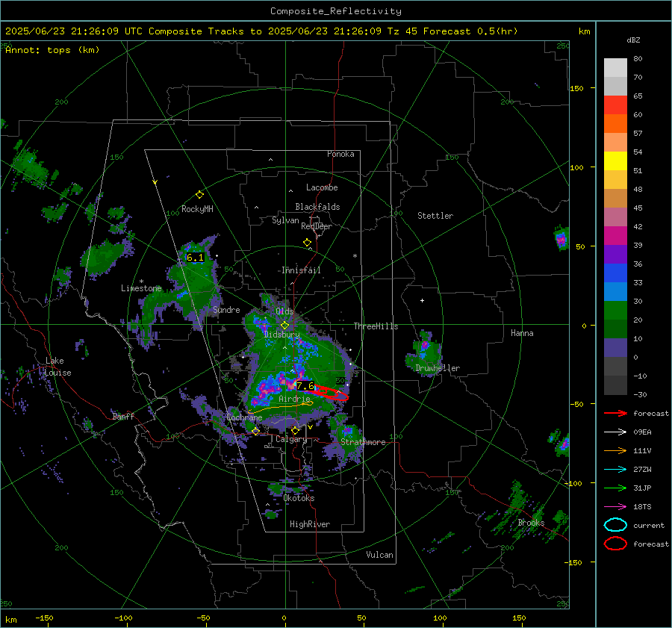The height and width of the screenshot is (628, 672).
Task: Click the Calgary city label
Action: tap(291, 439)
